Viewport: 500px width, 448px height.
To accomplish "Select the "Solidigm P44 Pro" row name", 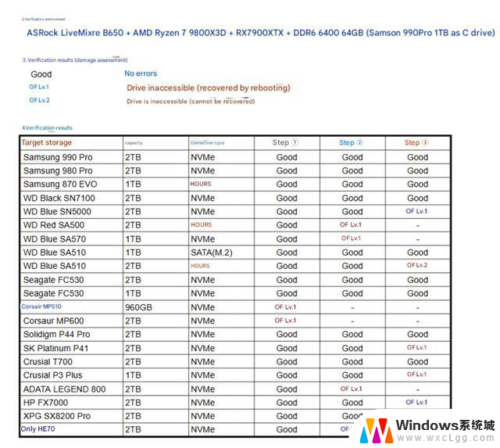I will [56, 334].
